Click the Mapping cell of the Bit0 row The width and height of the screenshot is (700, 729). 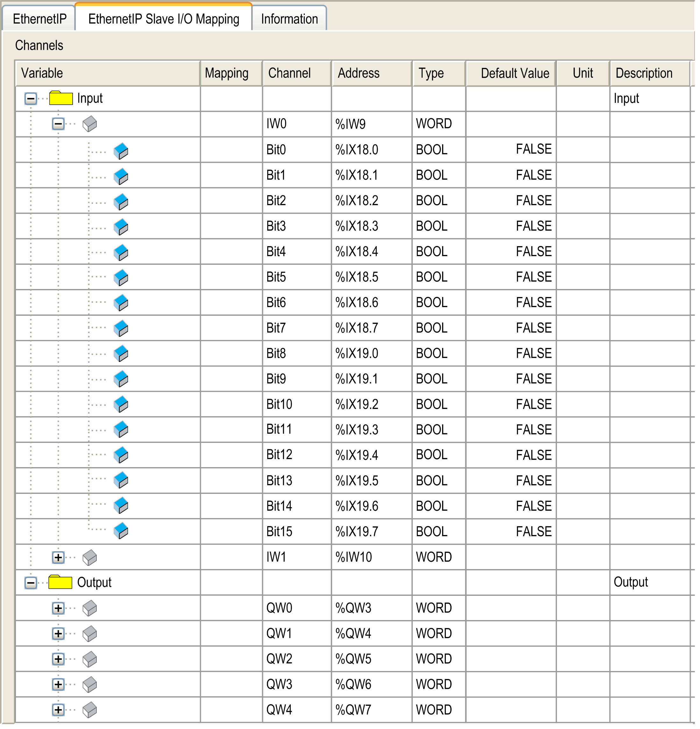[x=231, y=149]
